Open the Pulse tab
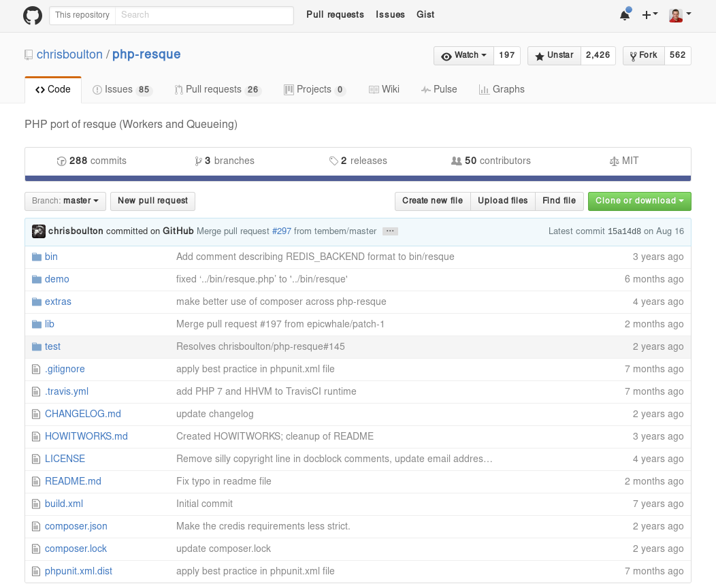716x588 pixels. pos(439,89)
